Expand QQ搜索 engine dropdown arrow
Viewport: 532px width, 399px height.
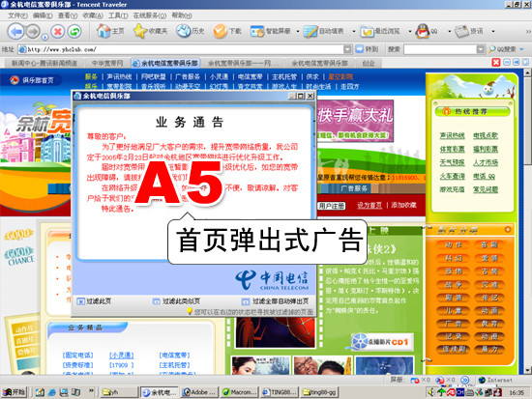(x=521, y=49)
